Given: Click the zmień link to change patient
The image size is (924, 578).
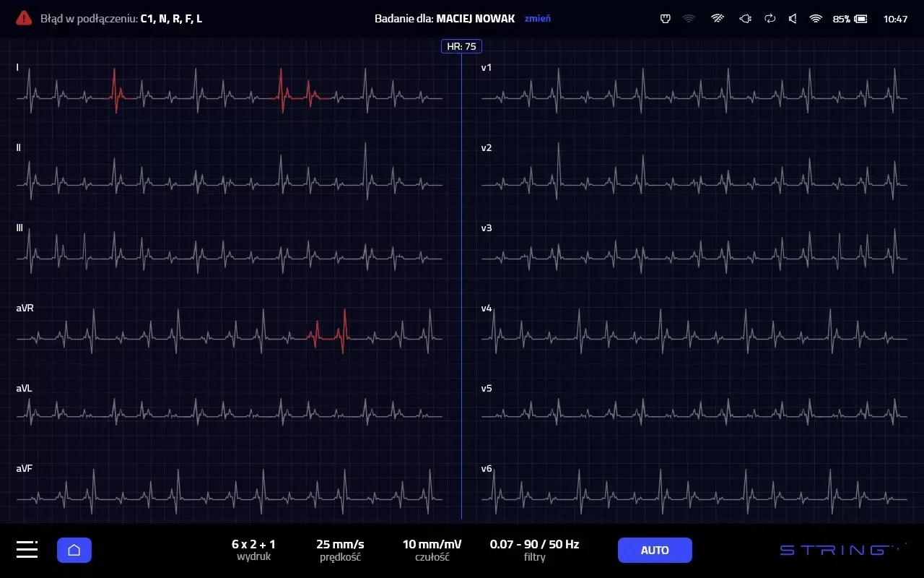Looking at the screenshot, I should [x=538, y=19].
